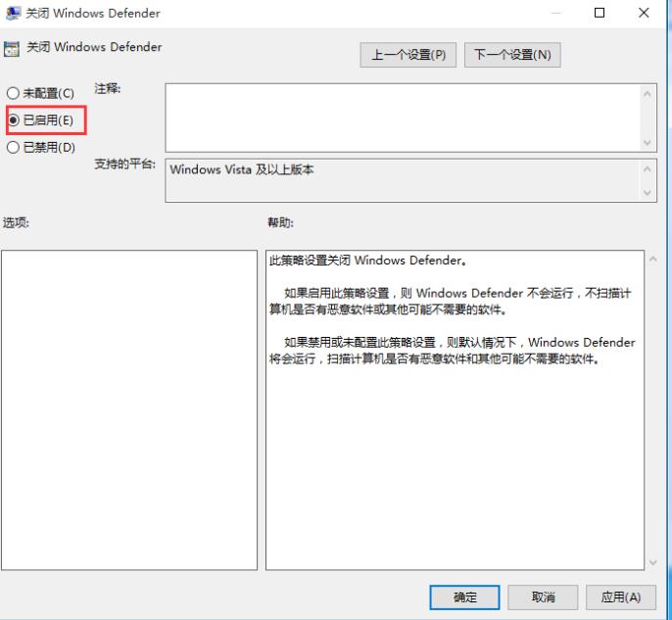The image size is (672, 620).
Task: Confirm with the 确定 button
Action: [x=464, y=597]
